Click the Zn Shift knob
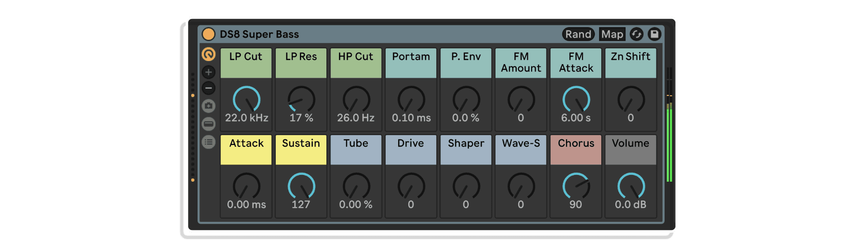The image size is (868, 249). [631, 99]
